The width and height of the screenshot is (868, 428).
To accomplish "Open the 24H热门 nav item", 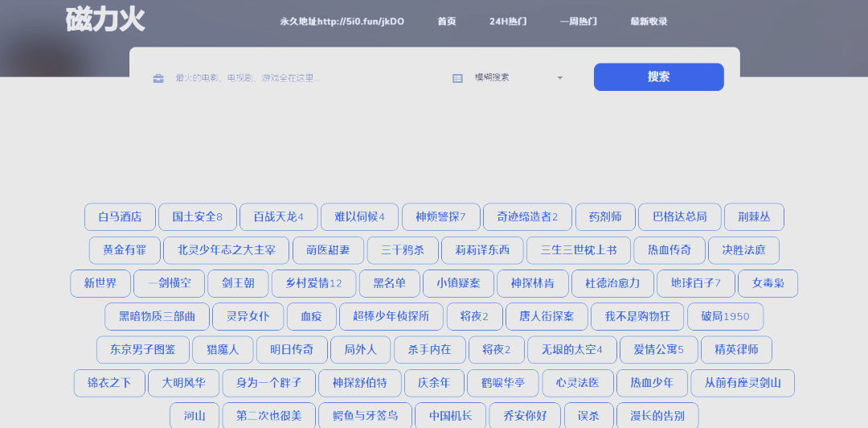I will pyautogui.click(x=507, y=22).
